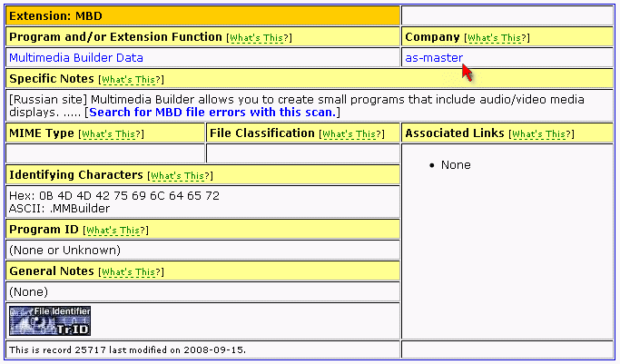Click the ASCII .MMBuilder text
The width and height of the screenshot is (620, 364).
[x=59, y=208]
